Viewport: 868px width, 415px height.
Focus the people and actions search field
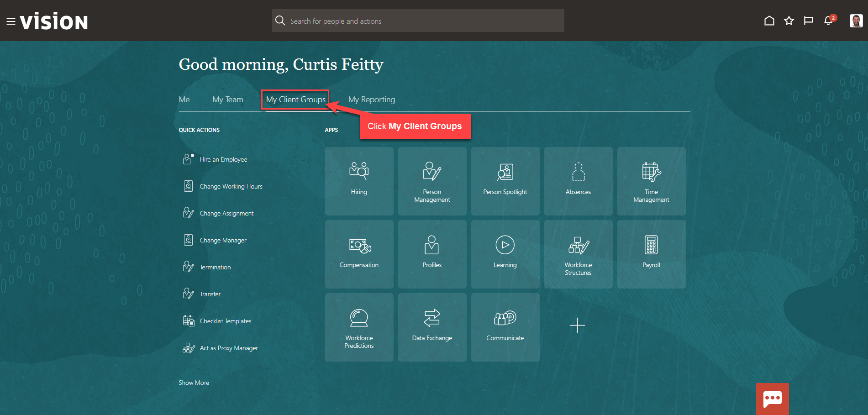(x=418, y=21)
